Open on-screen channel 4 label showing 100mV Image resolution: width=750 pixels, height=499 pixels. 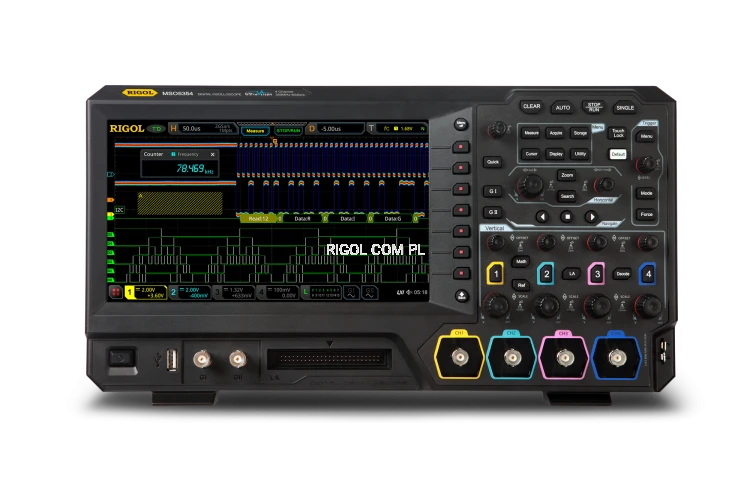click(x=278, y=292)
